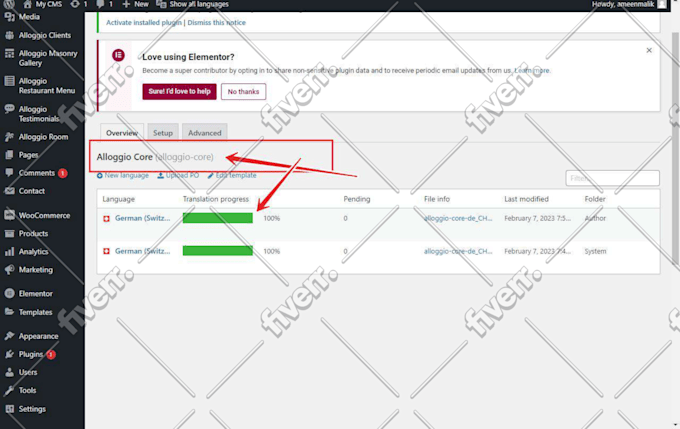Sort by File info column header
Screen dimensions: 680x429
coord(437,199)
